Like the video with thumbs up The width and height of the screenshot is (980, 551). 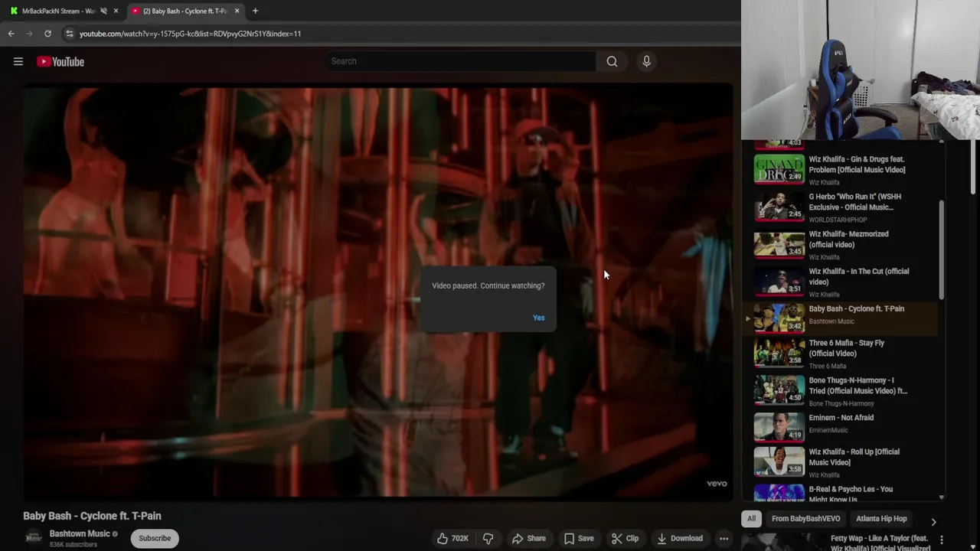click(x=452, y=539)
